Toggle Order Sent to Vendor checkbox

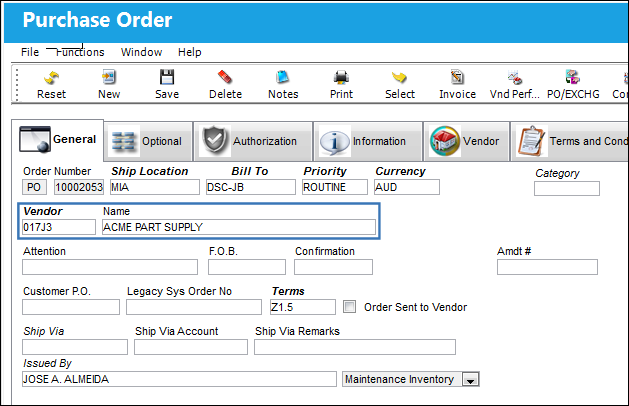(349, 307)
